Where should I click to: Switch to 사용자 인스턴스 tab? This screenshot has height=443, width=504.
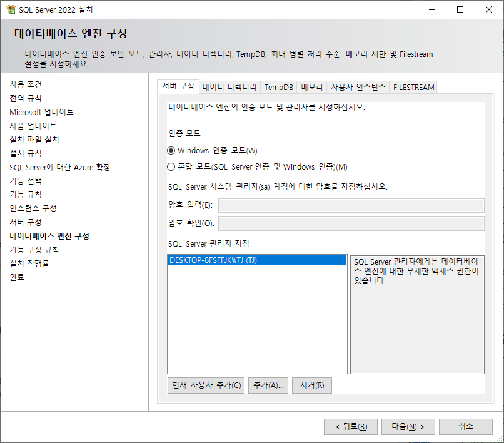358,87
